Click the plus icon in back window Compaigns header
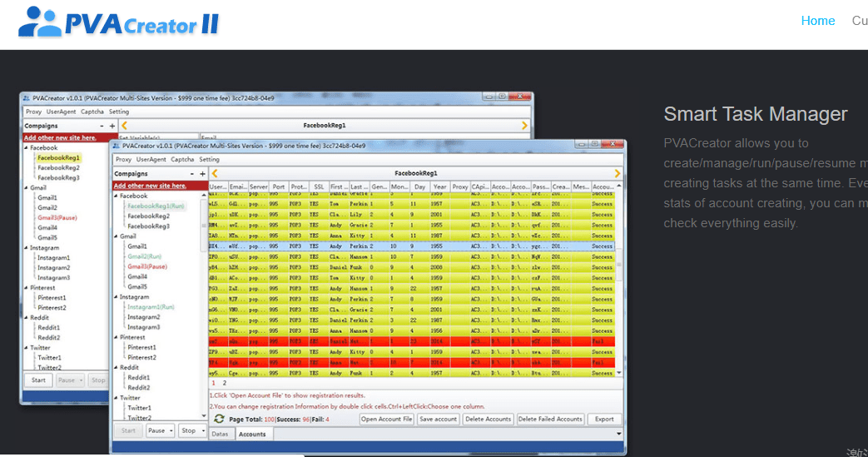868x457 pixels. tap(112, 127)
